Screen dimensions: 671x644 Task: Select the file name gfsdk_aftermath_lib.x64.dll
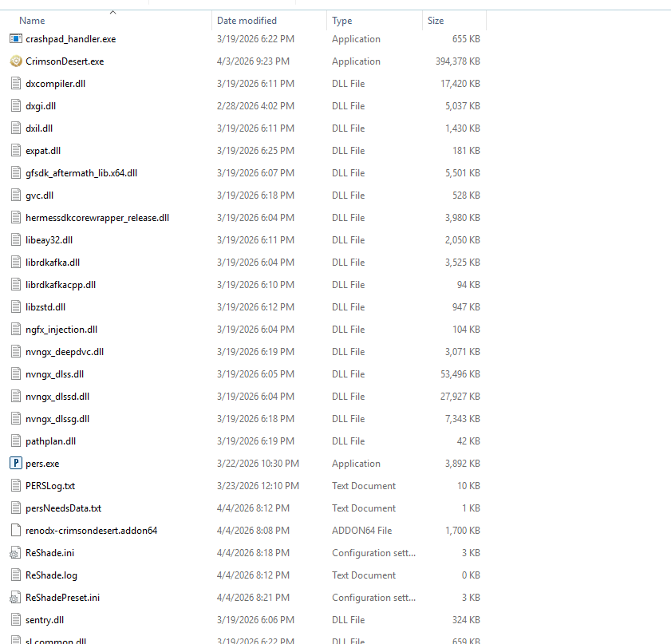tap(81, 173)
